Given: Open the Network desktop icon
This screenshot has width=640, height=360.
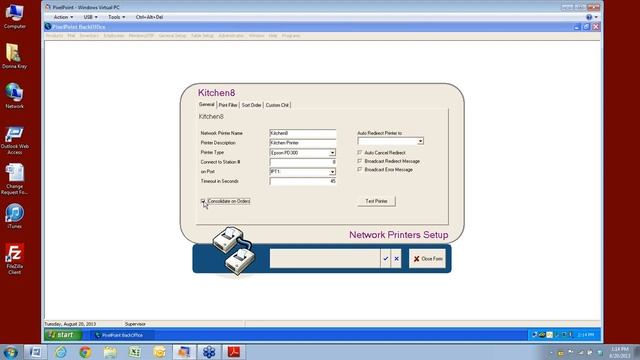Looking at the screenshot, I should click(14, 96).
